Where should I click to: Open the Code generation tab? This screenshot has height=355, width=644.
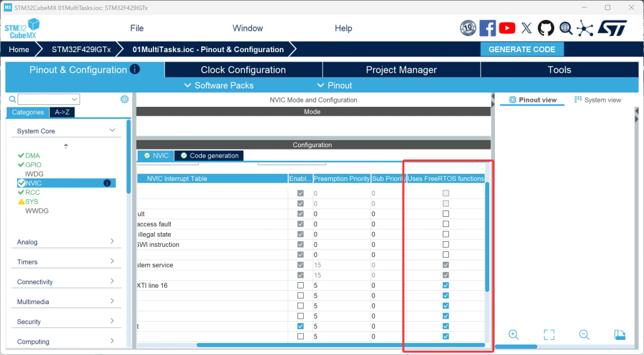[x=209, y=156]
